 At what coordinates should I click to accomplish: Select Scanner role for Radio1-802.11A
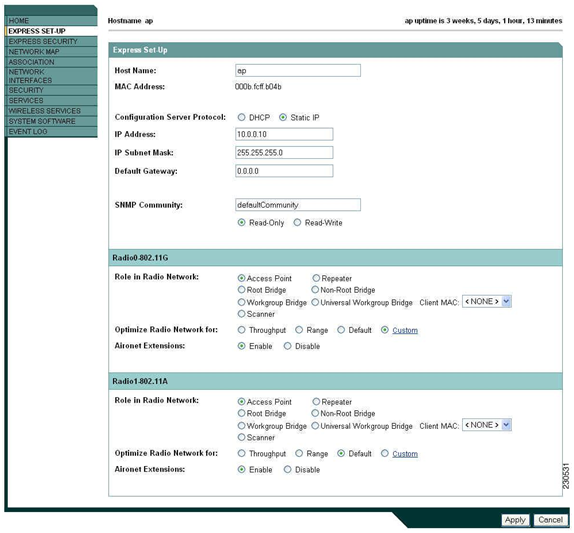241,437
